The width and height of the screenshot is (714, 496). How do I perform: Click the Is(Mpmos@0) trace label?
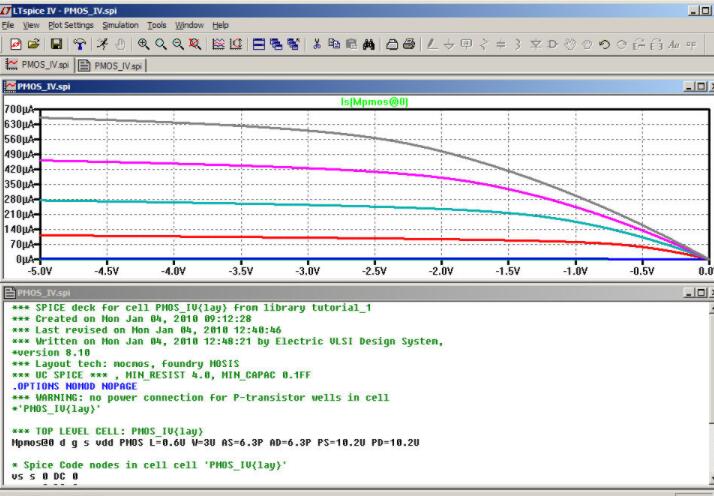pyautogui.click(x=376, y=102)
